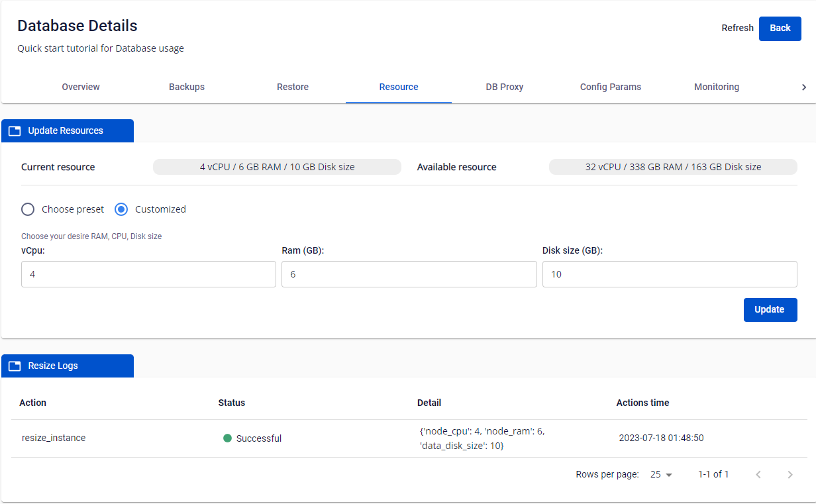Open the Backups tab
This screenshot has height=504, width=816.
coord(187,87)
